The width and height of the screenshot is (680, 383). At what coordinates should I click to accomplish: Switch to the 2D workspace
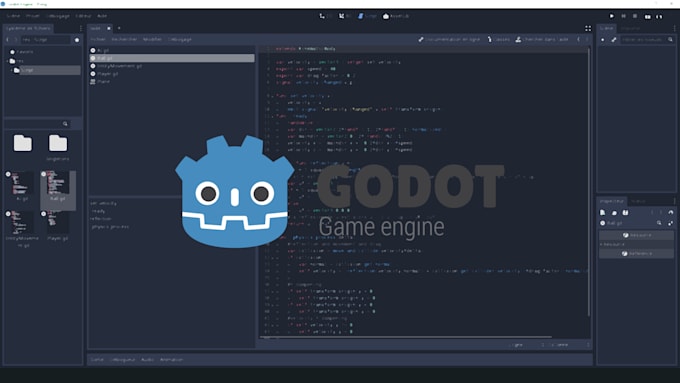(325, 16)
